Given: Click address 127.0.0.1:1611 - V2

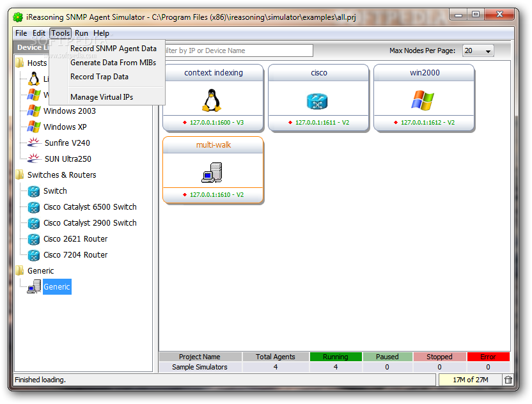Looking at the screenshot, I should [x=322, y=123].
